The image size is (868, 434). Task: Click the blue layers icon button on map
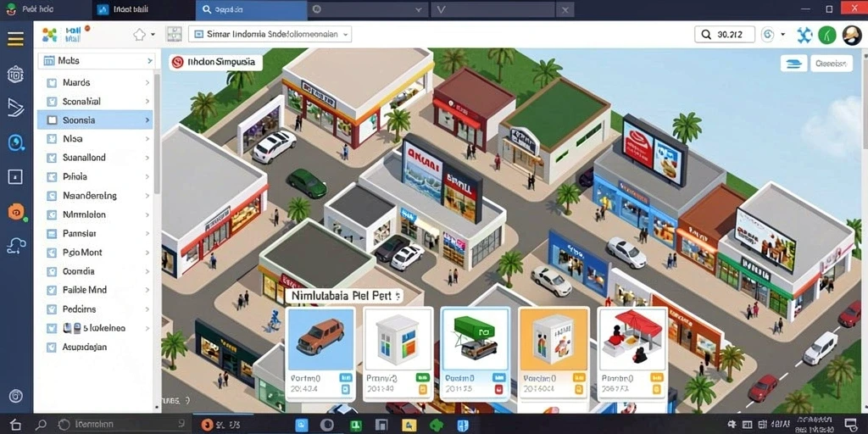click(x=793, y=64)
